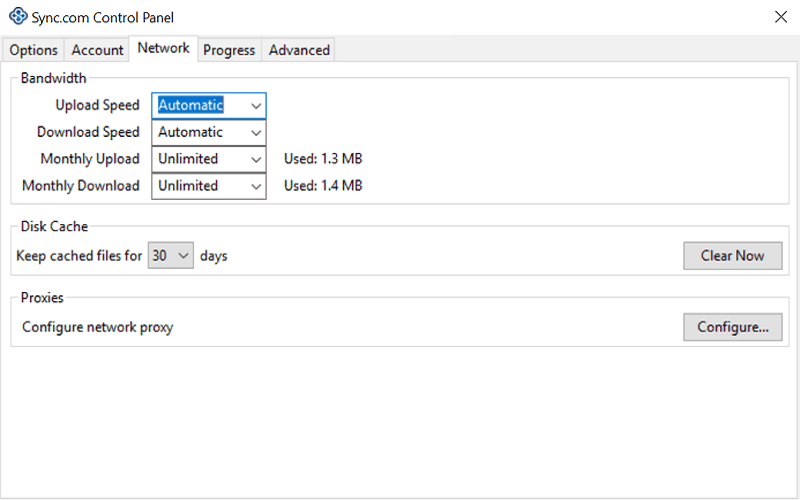Open the Monthly Download limit dropdown arrow

(256, 186)
